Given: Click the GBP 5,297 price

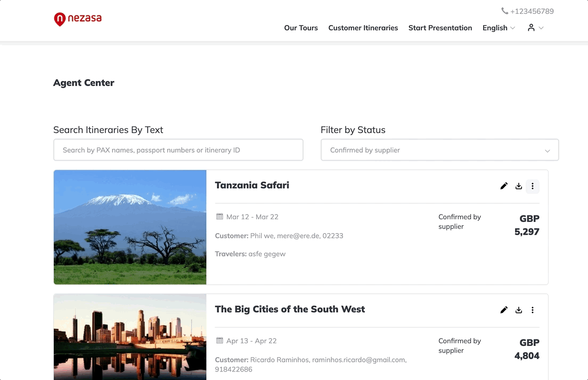Looking at the screenshot, I should pyautogui.click(x=527, y=225).
